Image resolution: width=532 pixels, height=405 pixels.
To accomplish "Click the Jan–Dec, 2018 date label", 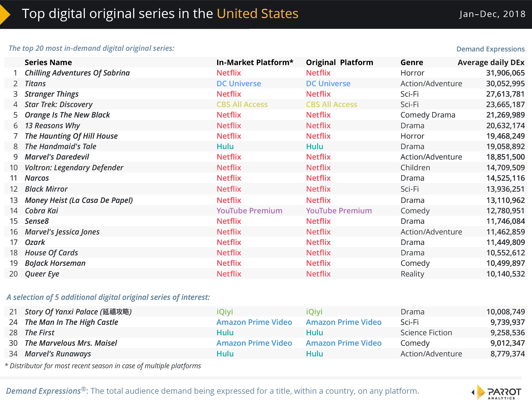I will (492, 14).
